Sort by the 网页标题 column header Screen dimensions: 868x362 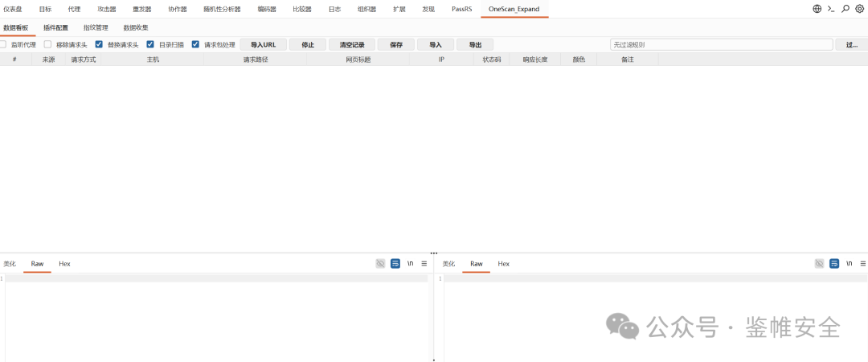(358, 60)
